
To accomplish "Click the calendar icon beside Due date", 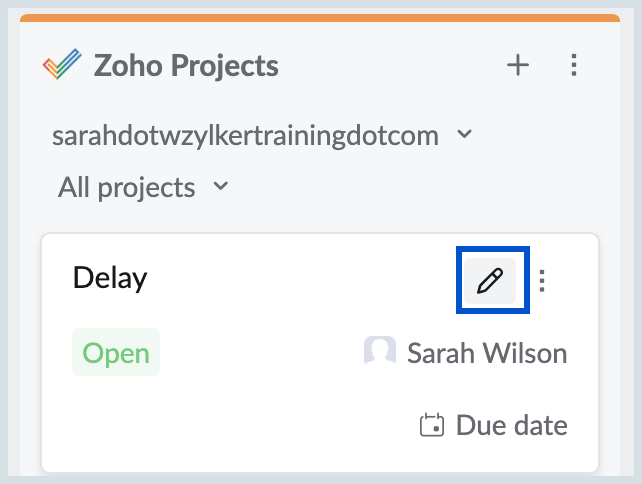I will [x=431, y=426].
